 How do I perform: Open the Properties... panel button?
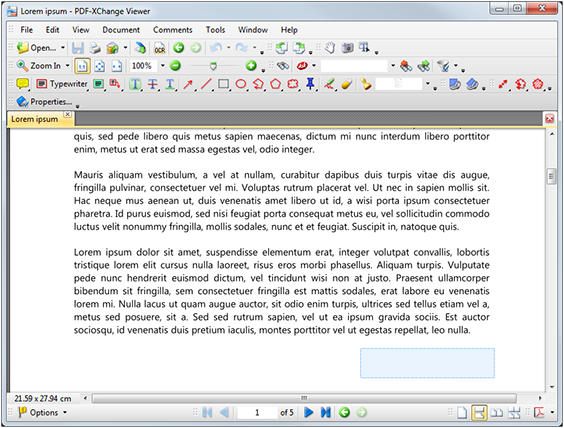coord(44,102)
